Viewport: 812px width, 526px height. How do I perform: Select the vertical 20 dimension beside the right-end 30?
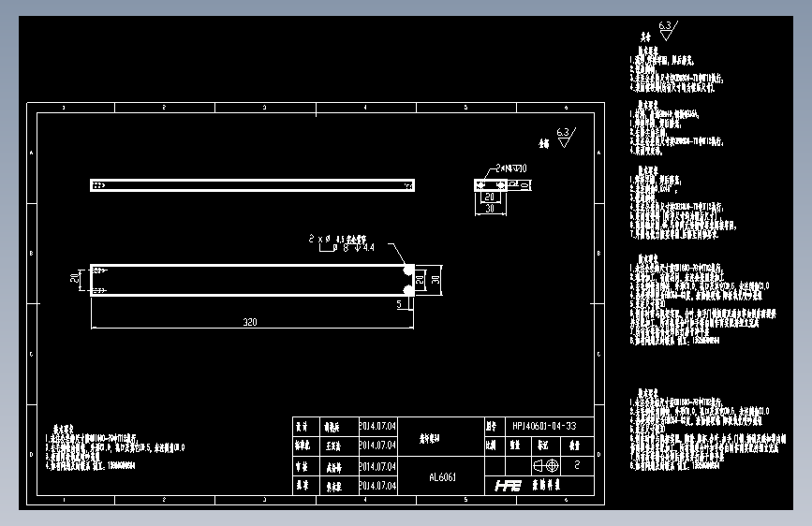pyautogui.click(x=420, y=280)
